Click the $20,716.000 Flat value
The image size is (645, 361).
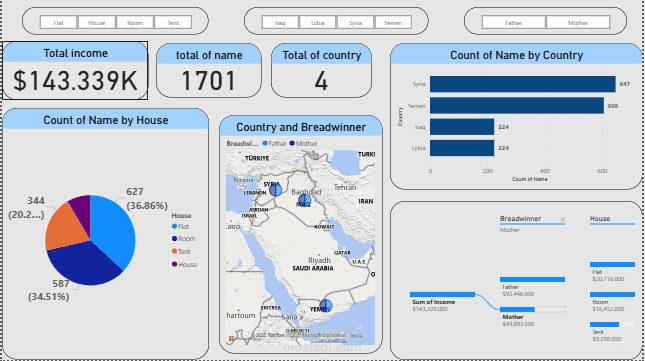(x=608, y=279)
